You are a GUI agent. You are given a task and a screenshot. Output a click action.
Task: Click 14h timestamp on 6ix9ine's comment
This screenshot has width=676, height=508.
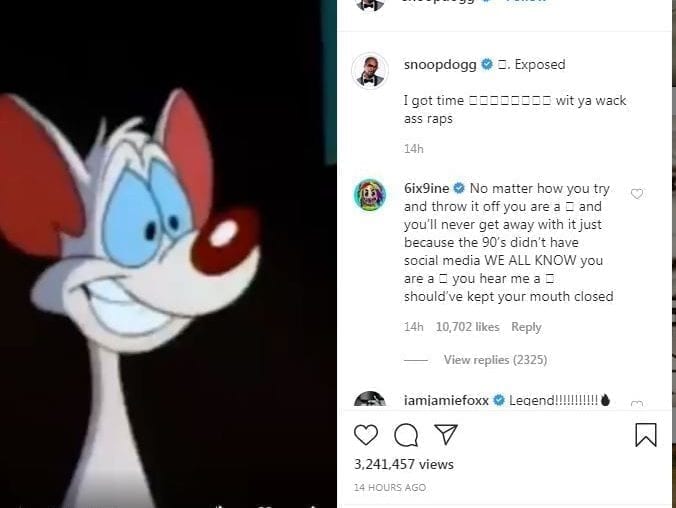[x=414, y=327]
